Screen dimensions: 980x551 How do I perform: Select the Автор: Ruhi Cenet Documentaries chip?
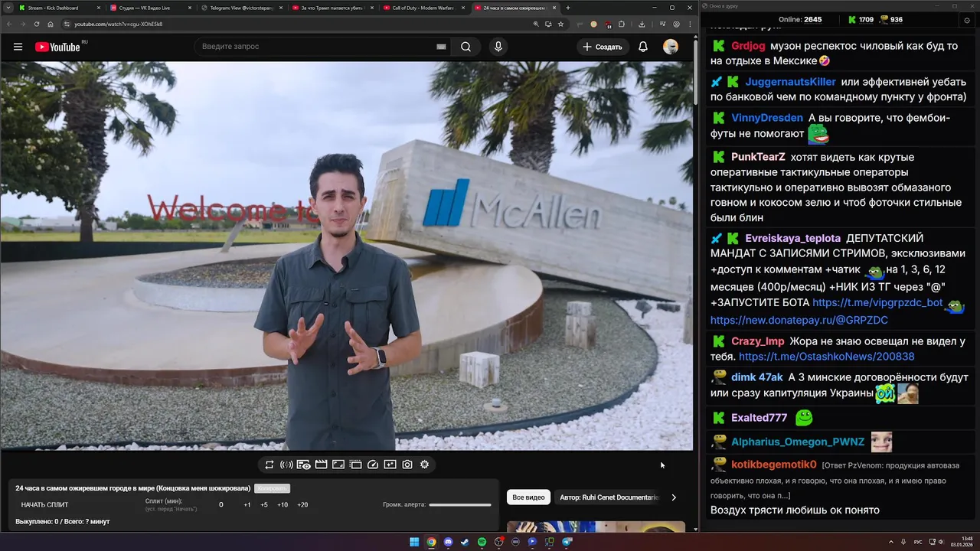point(609,497)
